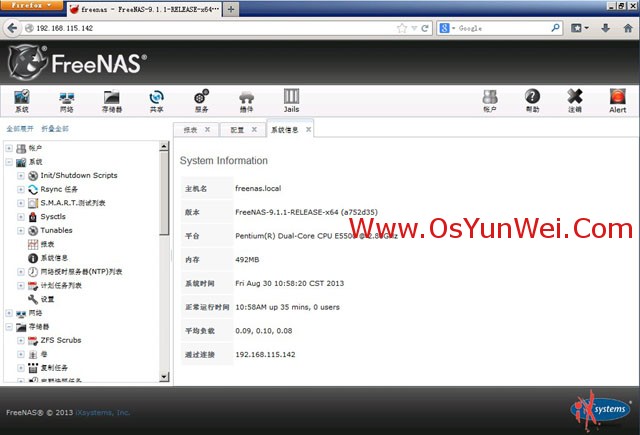
Task: Click the address bar showing 192.168.115.142
Action: click(212, 28)
